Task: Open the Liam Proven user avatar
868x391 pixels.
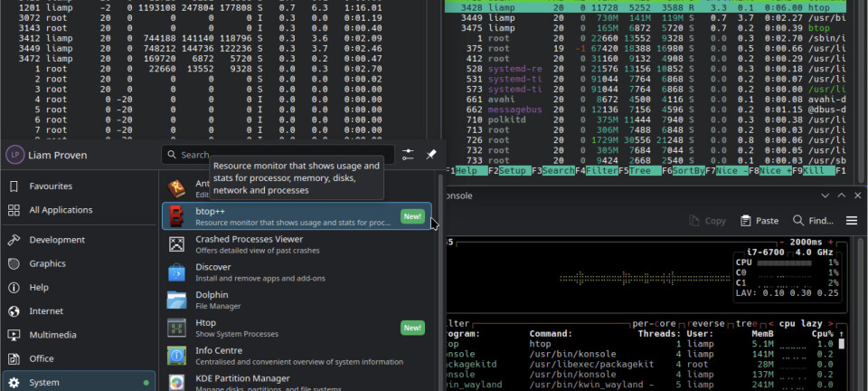Action: point(15,155)
